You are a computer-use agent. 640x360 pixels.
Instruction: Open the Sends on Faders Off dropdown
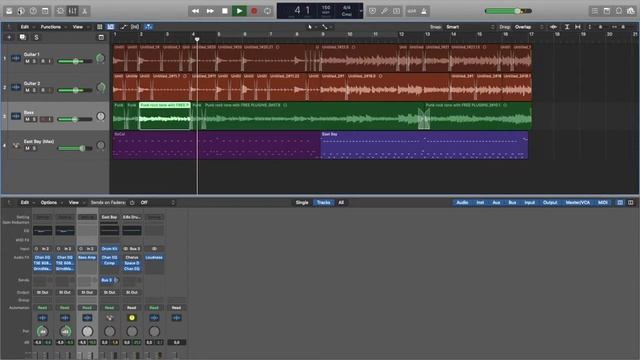(x=157, y=202)
